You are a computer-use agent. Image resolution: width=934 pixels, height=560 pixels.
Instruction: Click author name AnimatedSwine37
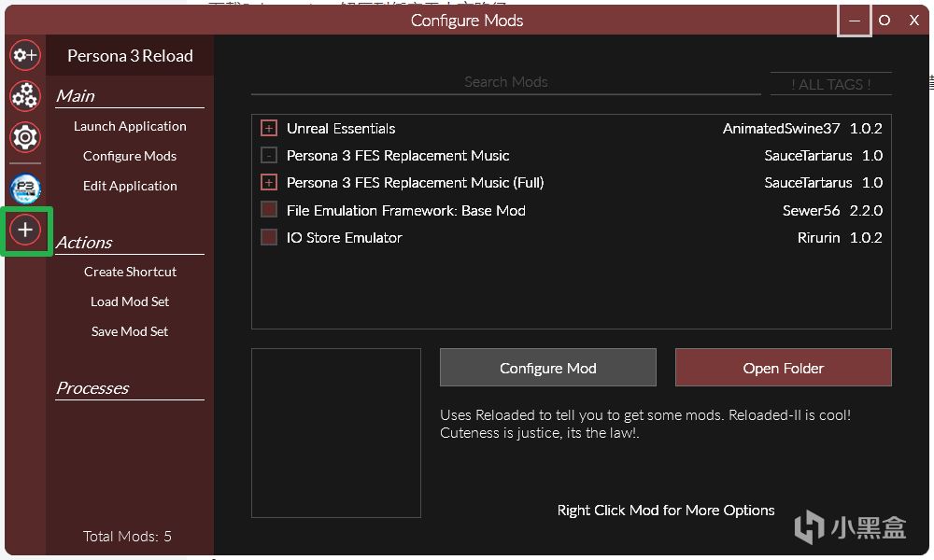781,129
